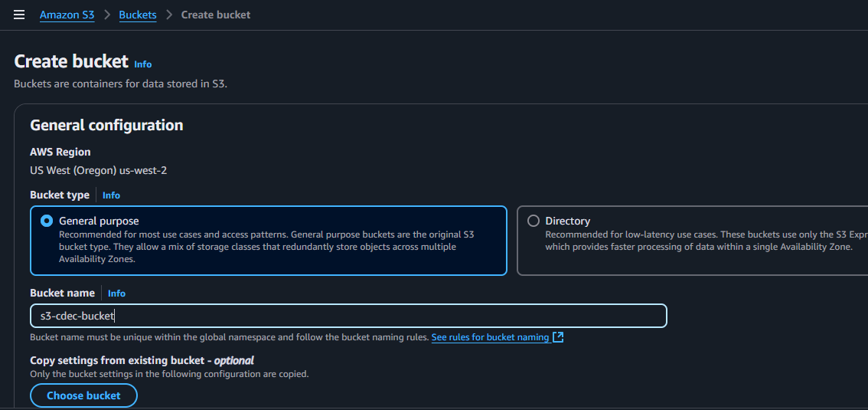868x410 pixels.
Task: Click the Create bucket breadcrumb item
Action: point(216,15)
